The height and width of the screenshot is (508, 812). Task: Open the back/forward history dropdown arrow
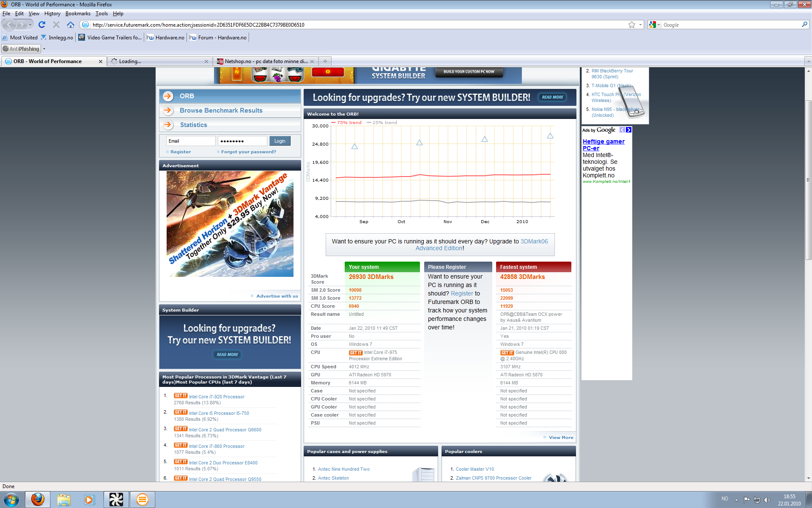click(30, 25)
